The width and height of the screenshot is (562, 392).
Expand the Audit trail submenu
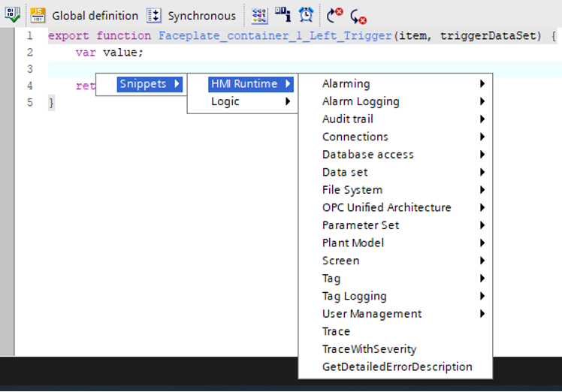coord(403,119)
